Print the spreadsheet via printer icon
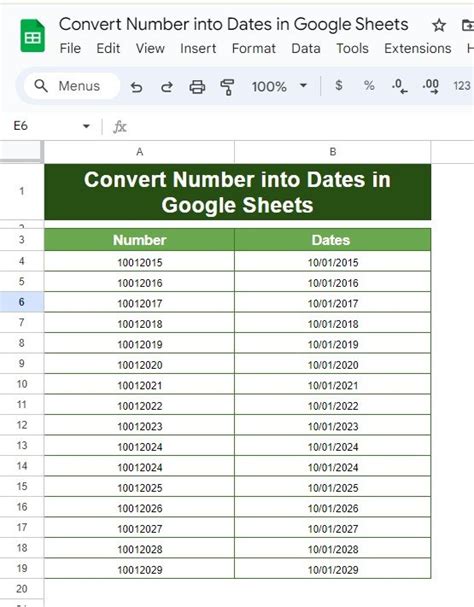The image size is (474, 607). point(197,87)
